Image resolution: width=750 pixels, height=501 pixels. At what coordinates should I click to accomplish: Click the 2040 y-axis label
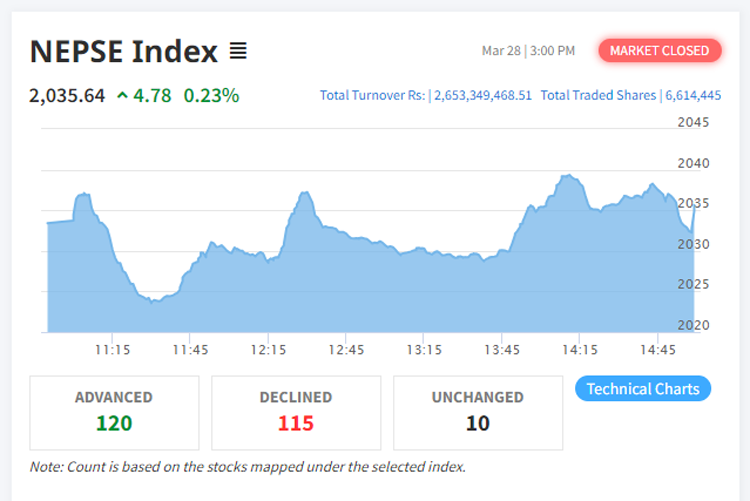692,163
